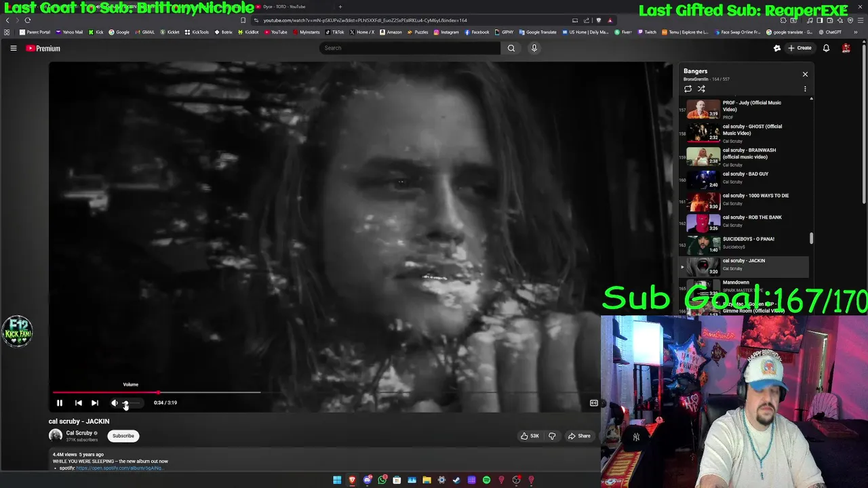Open the Instagram bookmark
The image size is (868, 488).
tap(446, 32)
